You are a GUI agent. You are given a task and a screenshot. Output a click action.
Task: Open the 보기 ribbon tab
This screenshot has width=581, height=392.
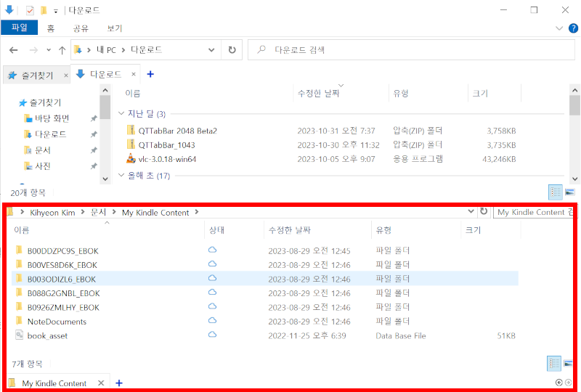pos(115,28)
